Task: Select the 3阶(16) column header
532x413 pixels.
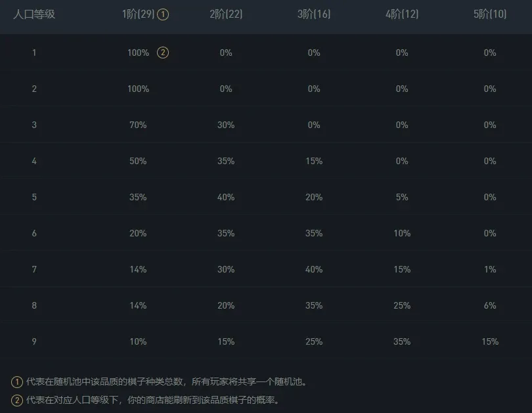Action: [314, 14]
